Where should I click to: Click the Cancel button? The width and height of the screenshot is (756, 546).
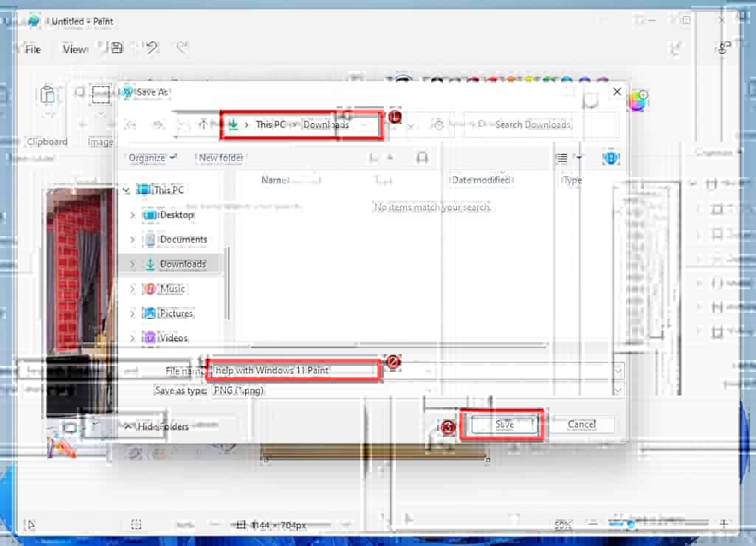pyautogui.click(x=582, y=424)
